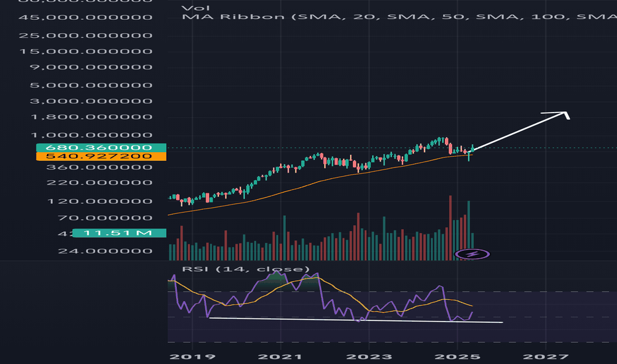Click the 2025 time axis label
This screenshot has height=364, width=617.
457,357
